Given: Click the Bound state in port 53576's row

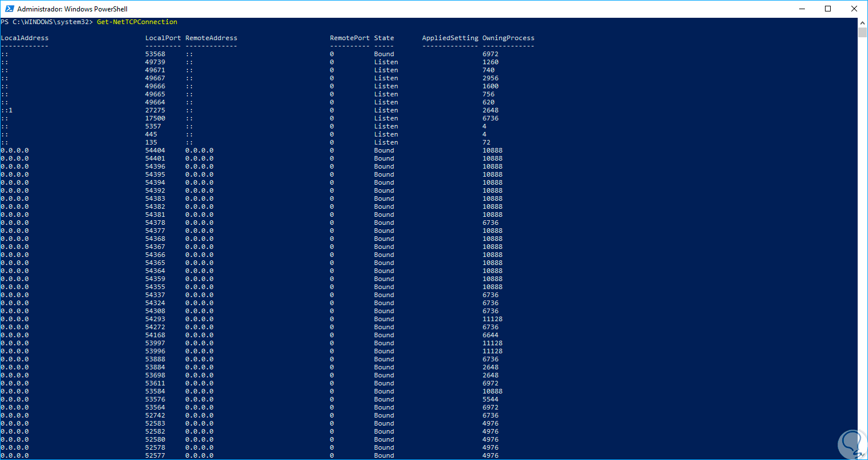Looking at the screenshot, I should tap(384, 399).
